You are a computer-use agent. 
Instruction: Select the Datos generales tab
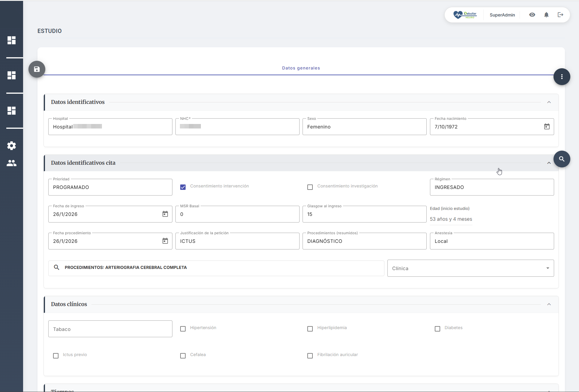[x=301, y=68]
